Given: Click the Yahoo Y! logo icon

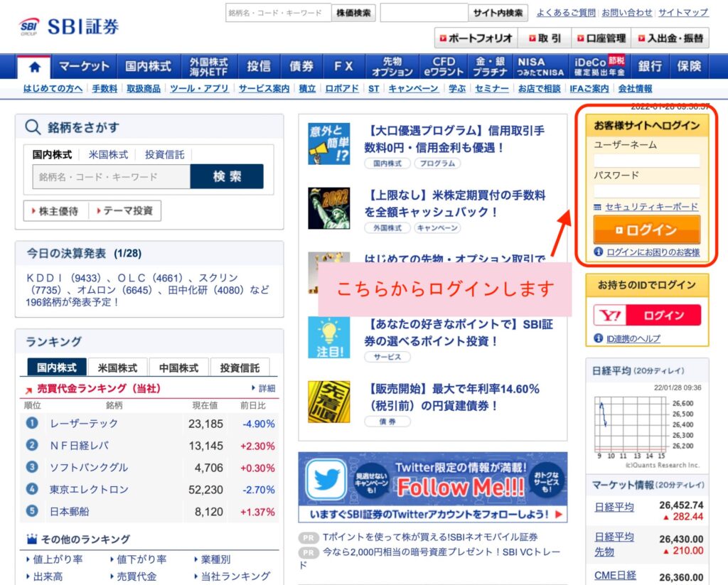Looking at the screenshot, I should click(x=610, y=316).
